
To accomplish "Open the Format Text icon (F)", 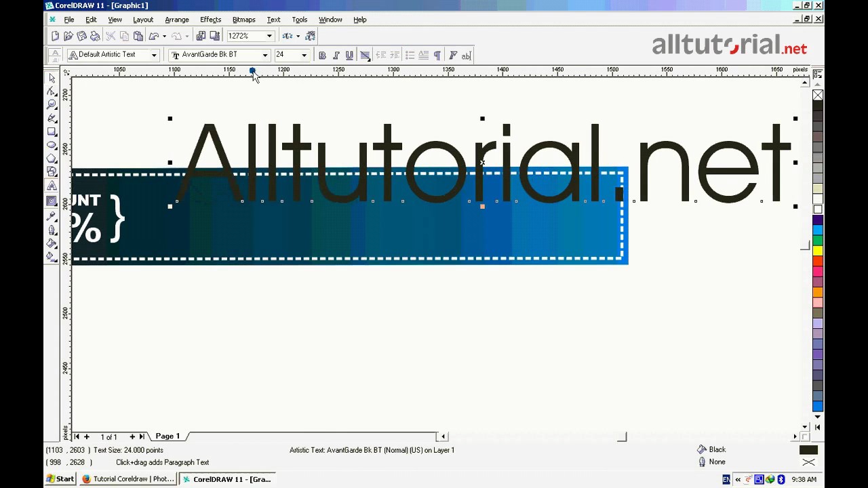I will [453, 55].
